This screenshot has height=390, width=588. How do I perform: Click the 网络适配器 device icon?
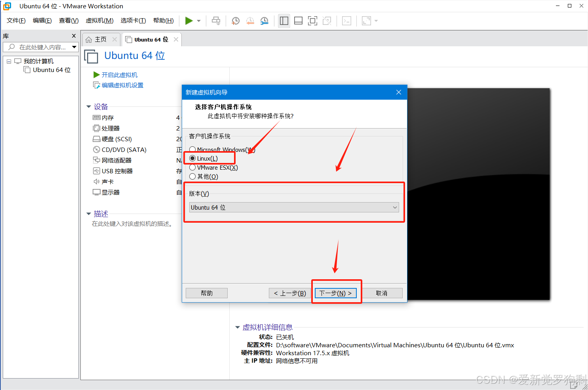[x=97, y=160]
